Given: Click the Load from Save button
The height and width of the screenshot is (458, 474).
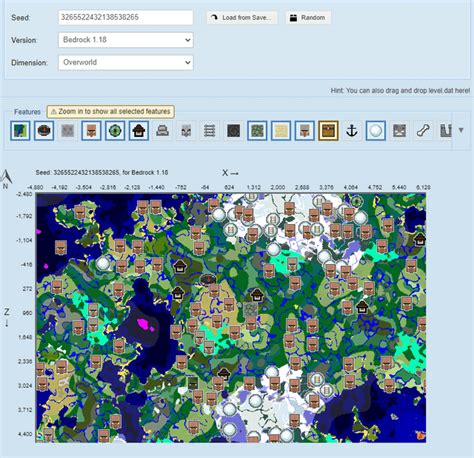Looking at the screenshot, I should tap(242, 17).
